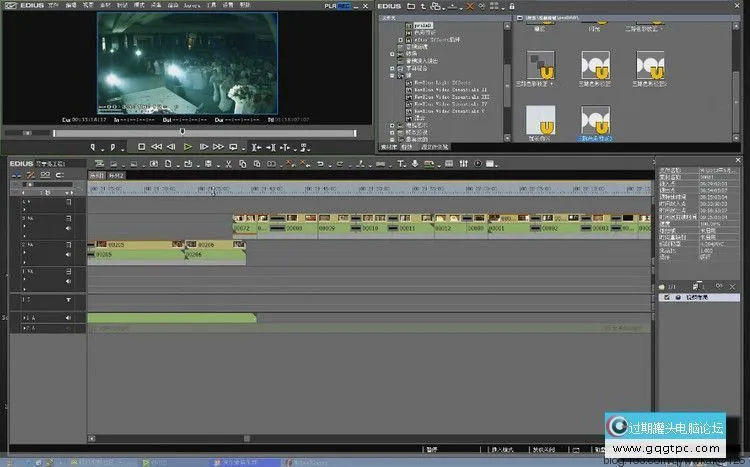Toggle the checkbox in the information panel list

click(667, 298)
